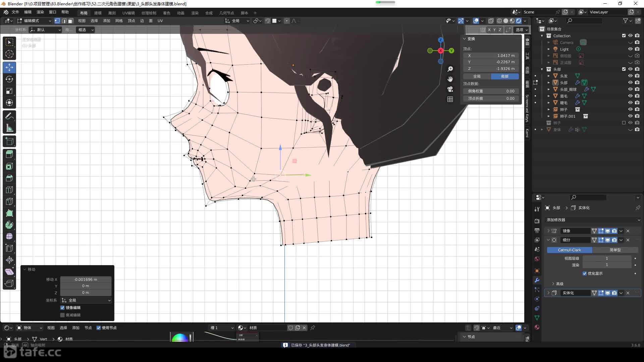Click the 局部 button in transform panel
644x362 pixels.
coord(505,76)
